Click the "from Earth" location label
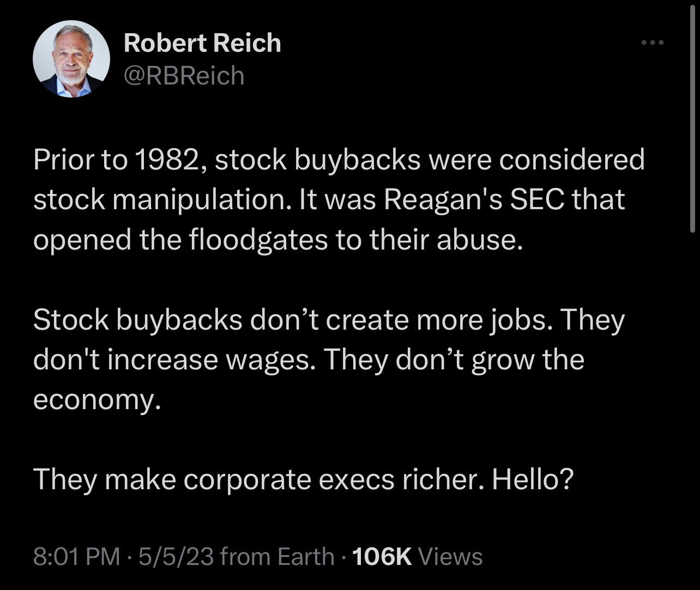 tap(278, 557)
